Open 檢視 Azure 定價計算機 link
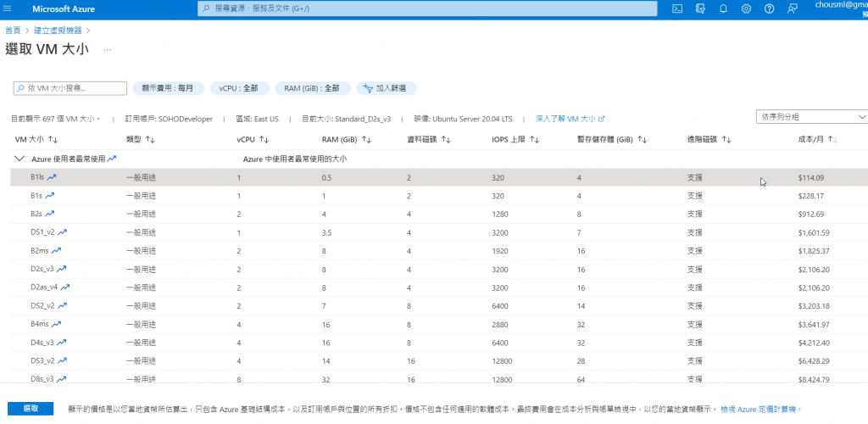868x424 pixels. pos(761,409)
